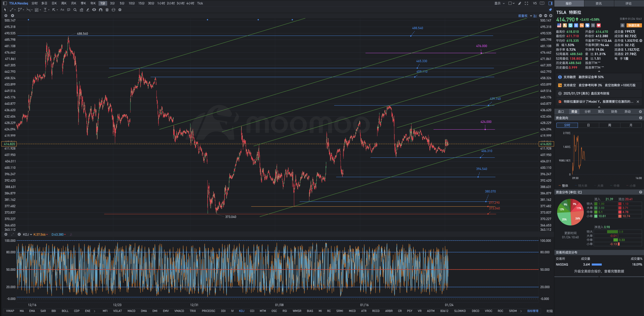Close the KDJ indicator pane
This screenshot has width=644, height=316.
(19, 234)
